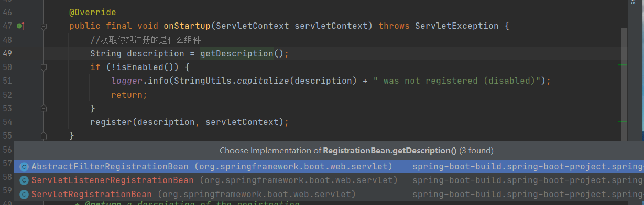Click line number 52 in the gutter

(7, 95)
